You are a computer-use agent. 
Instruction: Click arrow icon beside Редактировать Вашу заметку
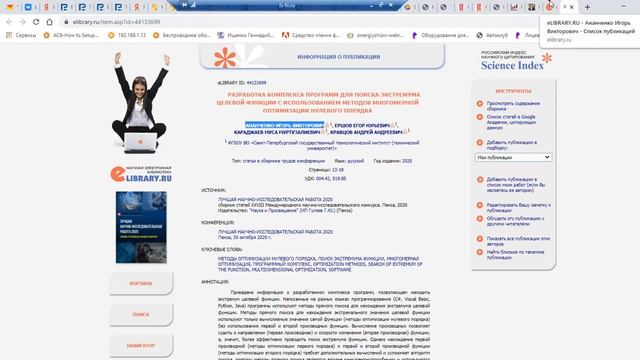[x=480, y=205]
